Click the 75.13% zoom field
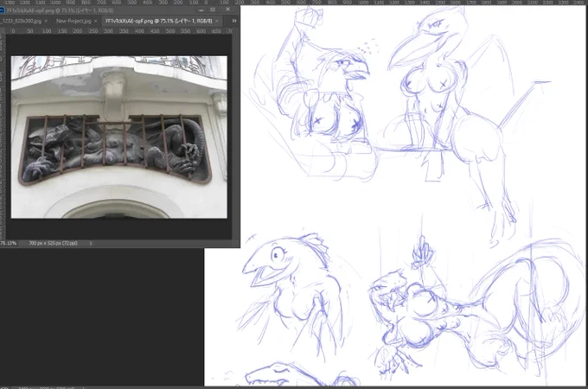Screen dimensions: 588x389 (x=9, y=243)
